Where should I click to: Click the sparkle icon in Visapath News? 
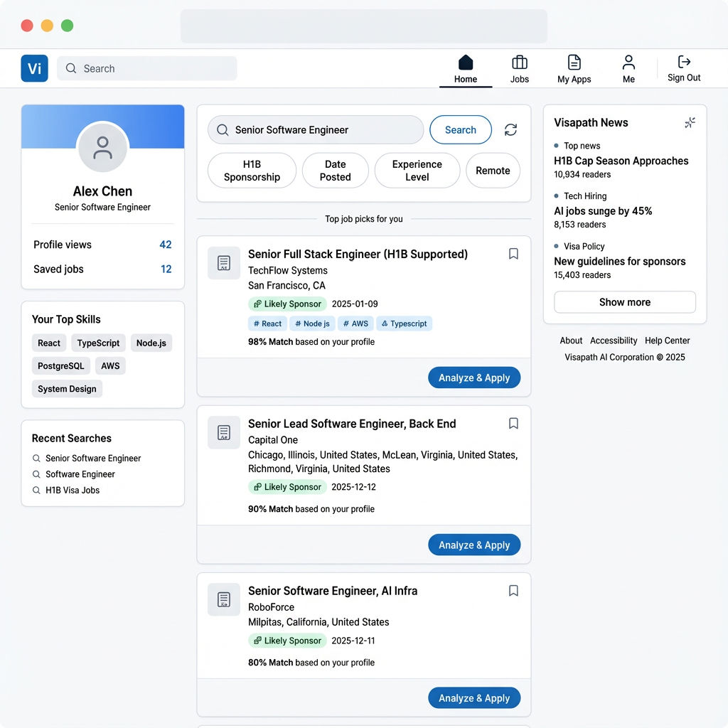click(690, 122)
